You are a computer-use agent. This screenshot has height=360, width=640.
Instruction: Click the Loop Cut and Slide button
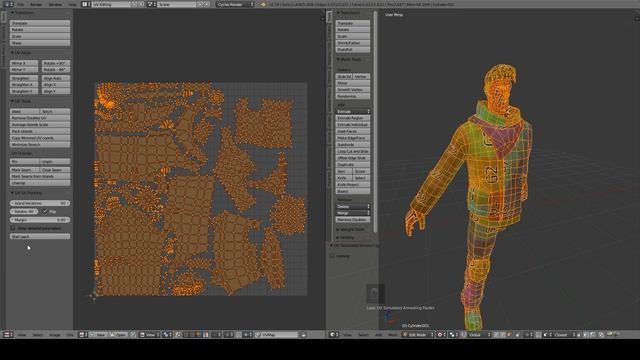(353, 151)
